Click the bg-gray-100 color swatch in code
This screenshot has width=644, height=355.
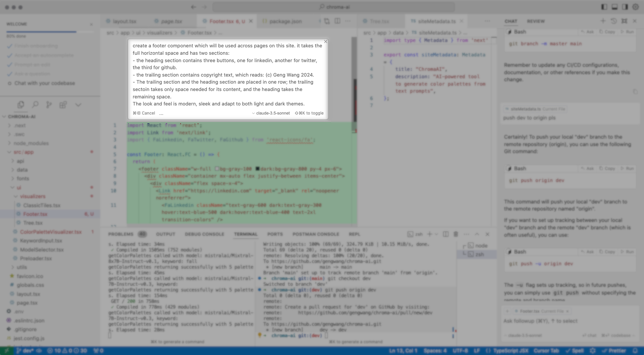[217, 169]
